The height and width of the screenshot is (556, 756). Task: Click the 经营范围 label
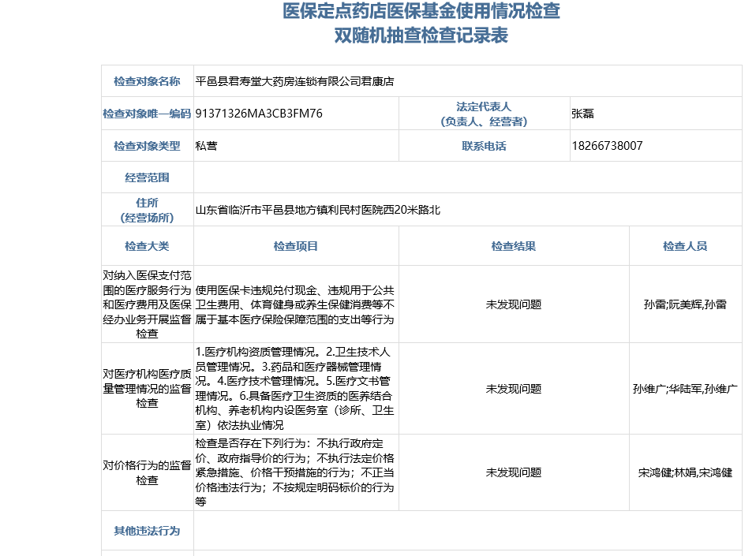pyautogui.click(x=147, y=177)
